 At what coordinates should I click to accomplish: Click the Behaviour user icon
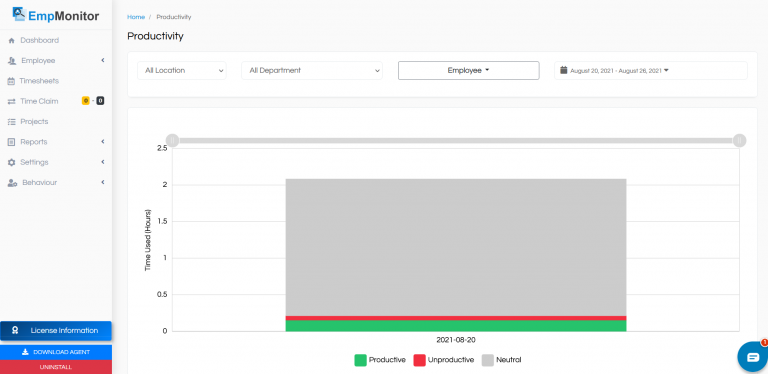[12, 183]
